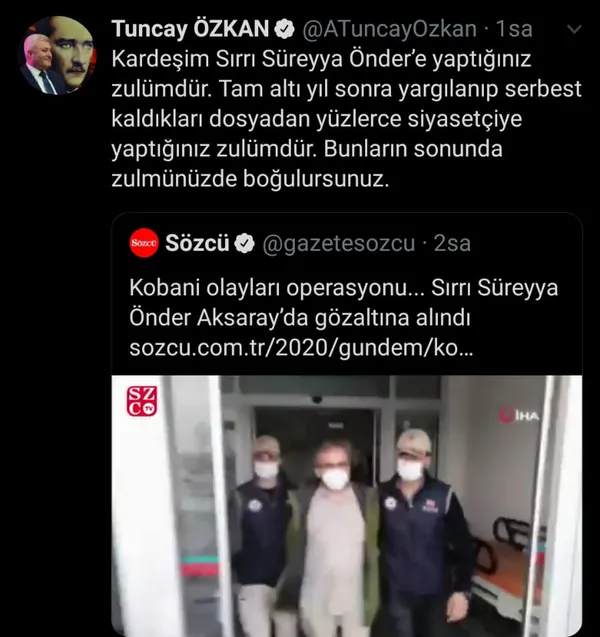600x637 pixels.
Task: Open Tuncay Özkan's profile picture
Action: point(57,56)
